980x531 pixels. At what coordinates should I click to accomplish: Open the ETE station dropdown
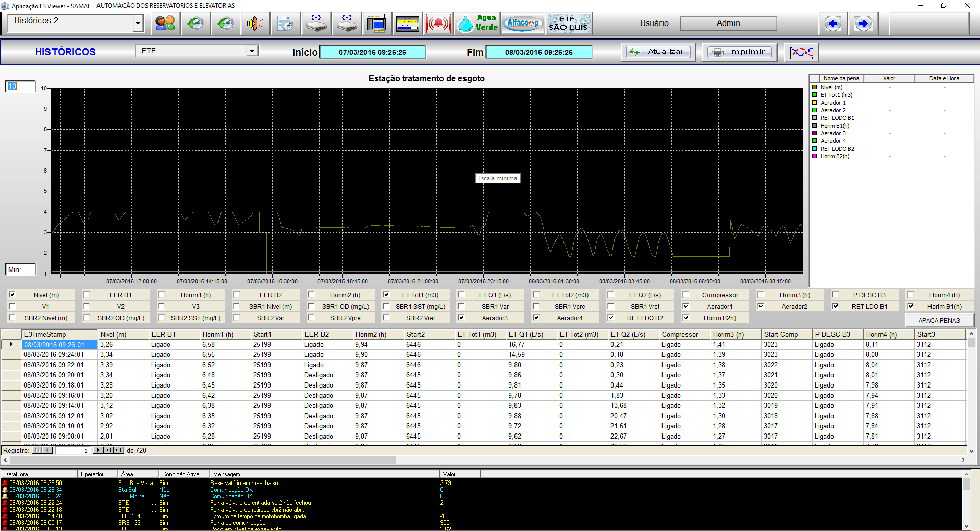click(251, 51)
